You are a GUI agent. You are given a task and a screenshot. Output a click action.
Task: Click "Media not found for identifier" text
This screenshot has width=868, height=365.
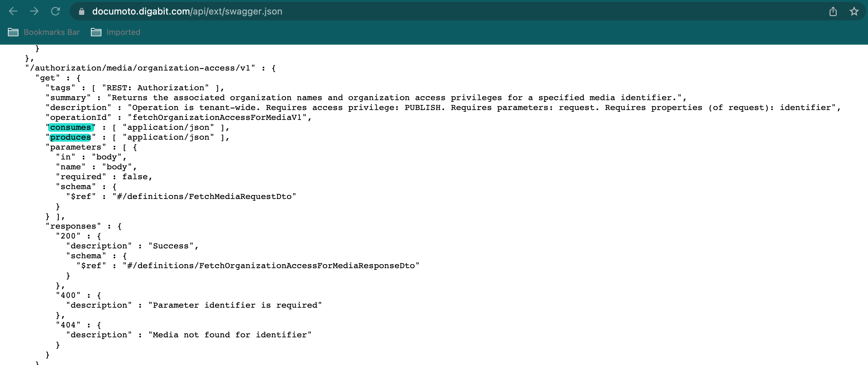[230, 335]
